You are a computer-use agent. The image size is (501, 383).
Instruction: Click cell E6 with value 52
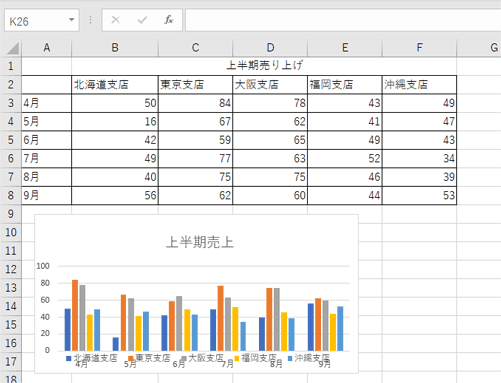[345, 158]
